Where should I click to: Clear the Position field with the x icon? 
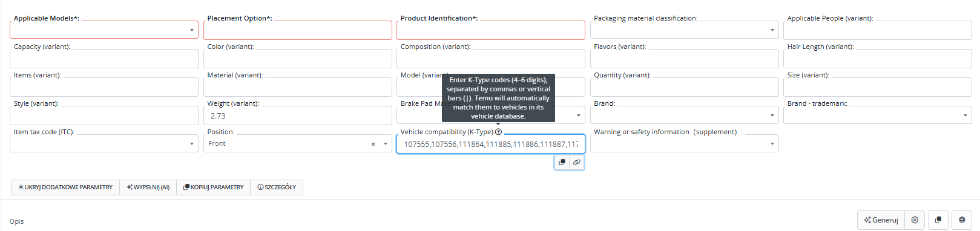tap(373, 144)
